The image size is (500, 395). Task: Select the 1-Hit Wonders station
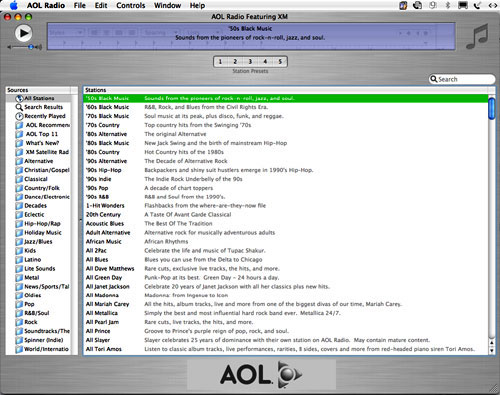pyautogui.click(x=285, y=206)
